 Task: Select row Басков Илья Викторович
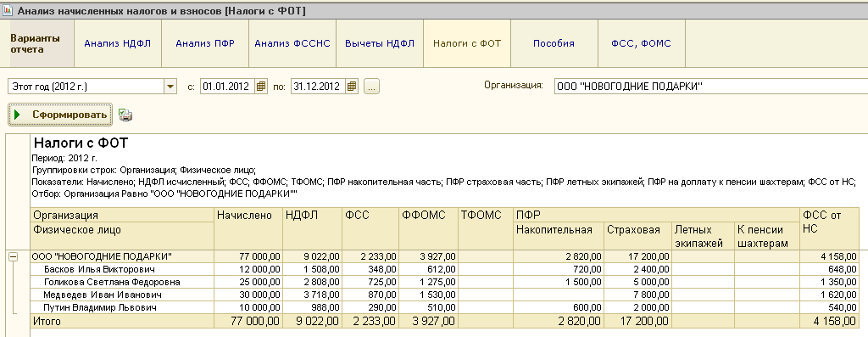[100, 269]
